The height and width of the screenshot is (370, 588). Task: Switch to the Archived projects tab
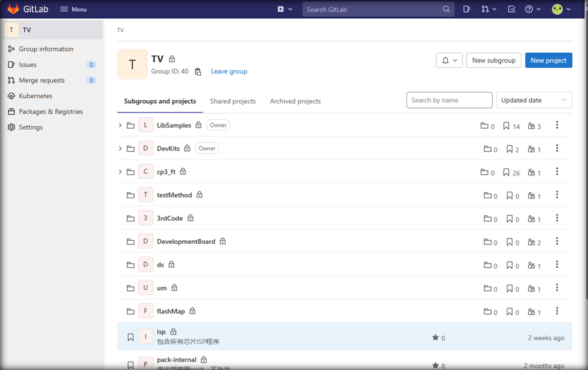(x=295, y=101)
